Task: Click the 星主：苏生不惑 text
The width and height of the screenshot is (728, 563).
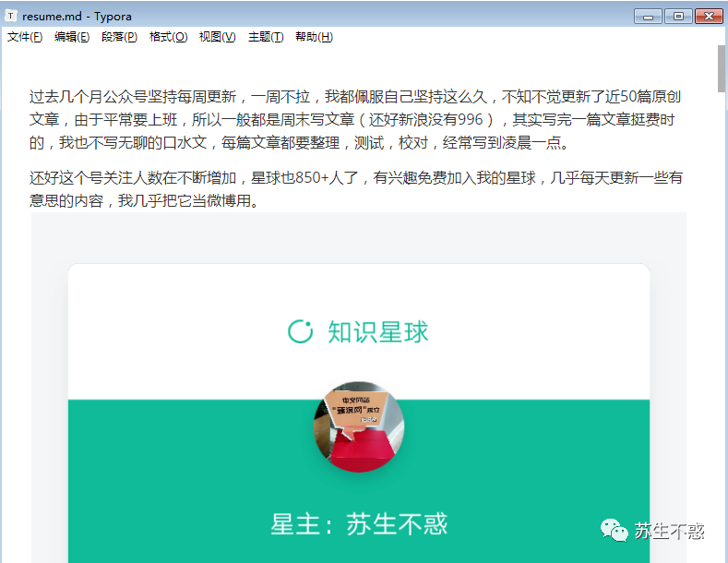Action: tap(359, 524)
